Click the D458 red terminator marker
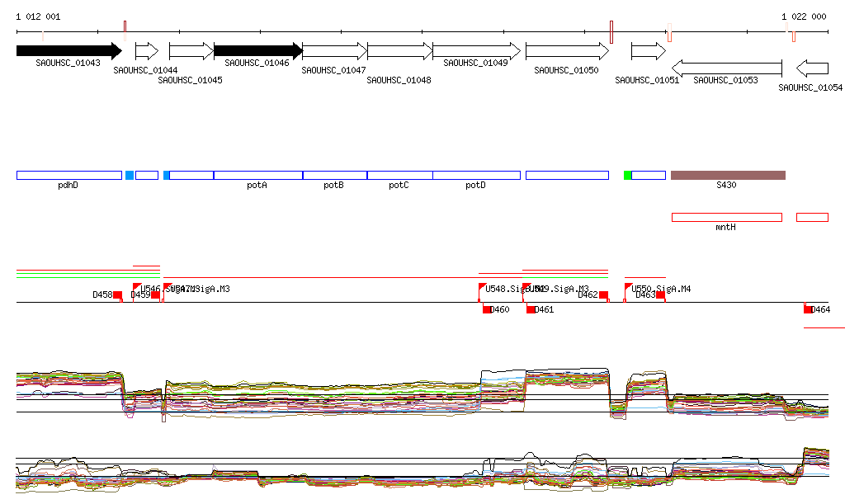The image size is (845, 504). point(118,295)
